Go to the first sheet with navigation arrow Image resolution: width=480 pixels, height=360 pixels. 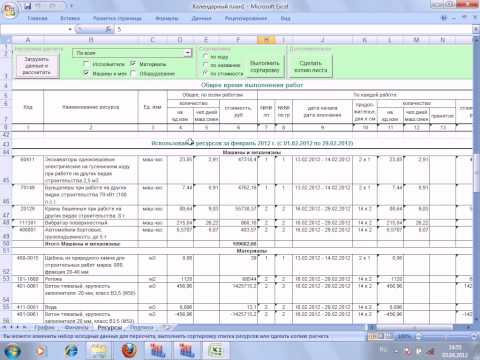[5, 327]
